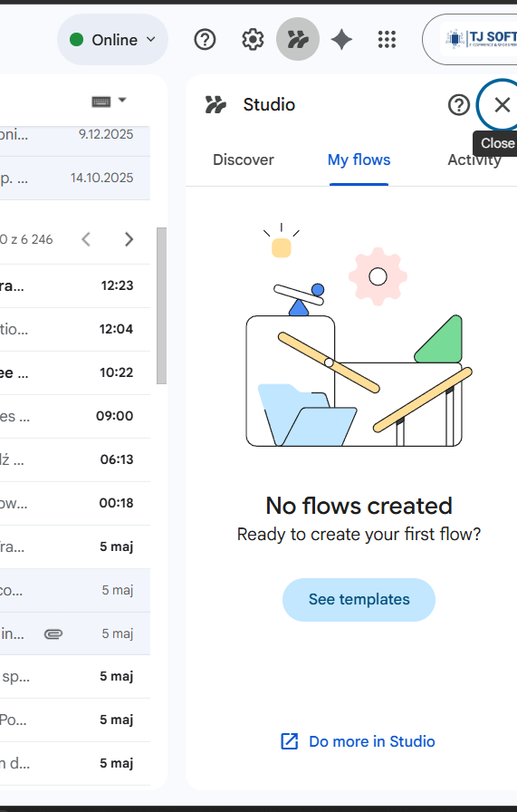
Task: Switch to the Discover tab
Action: 244,160
